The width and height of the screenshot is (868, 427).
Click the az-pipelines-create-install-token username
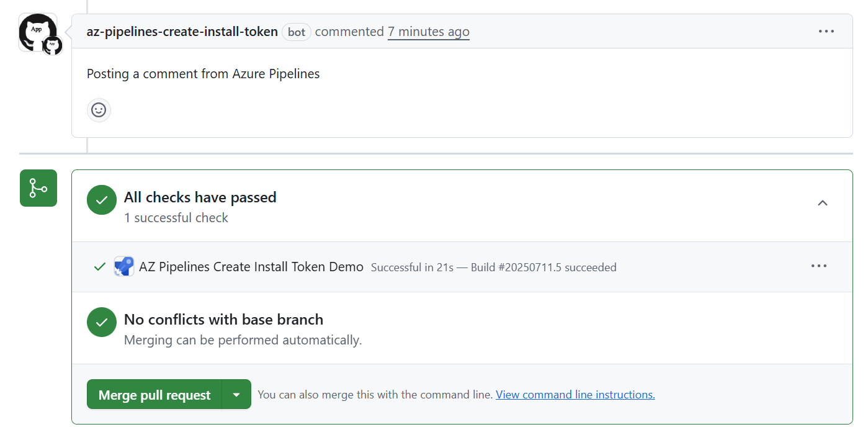[182, 31]
